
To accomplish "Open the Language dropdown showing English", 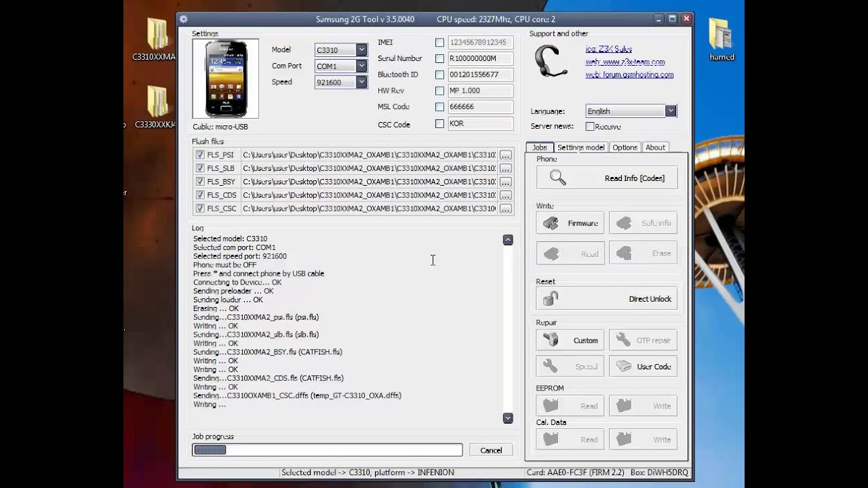I will tap(631, 111).
